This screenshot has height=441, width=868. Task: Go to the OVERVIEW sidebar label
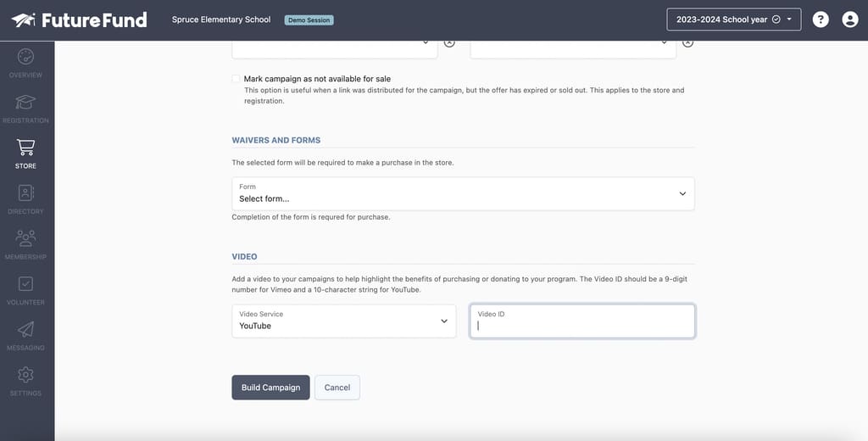point(25,75)
